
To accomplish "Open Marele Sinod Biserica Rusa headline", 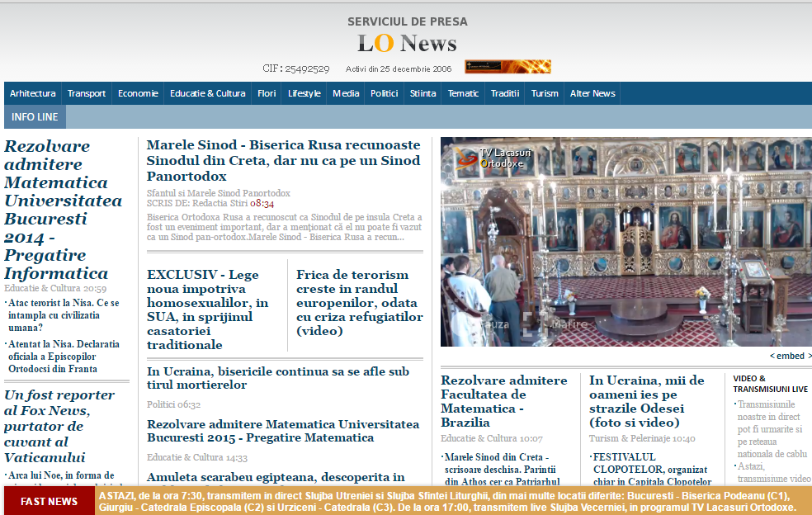I will (x=283, y=160).
